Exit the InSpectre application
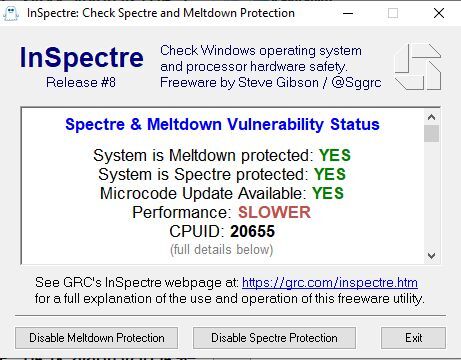Viewport: 461px width, 360px height. [413, 338]
